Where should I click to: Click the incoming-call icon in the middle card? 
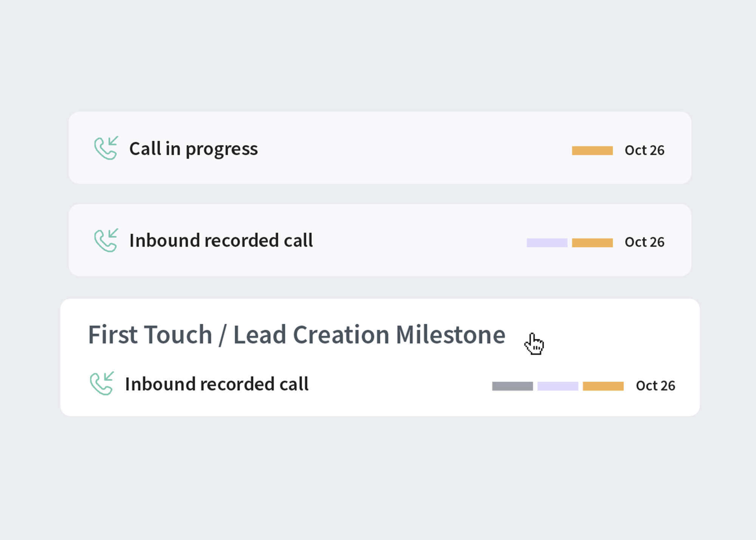point(106,240)
